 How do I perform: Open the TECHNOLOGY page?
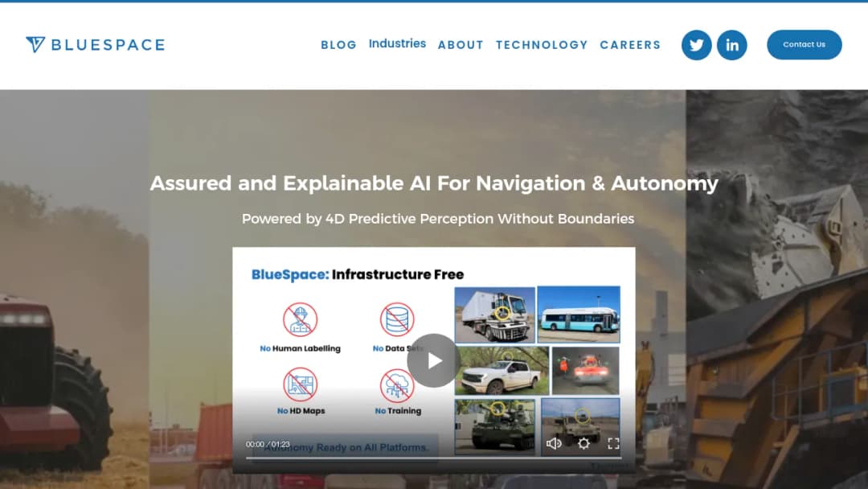(542, 45)
